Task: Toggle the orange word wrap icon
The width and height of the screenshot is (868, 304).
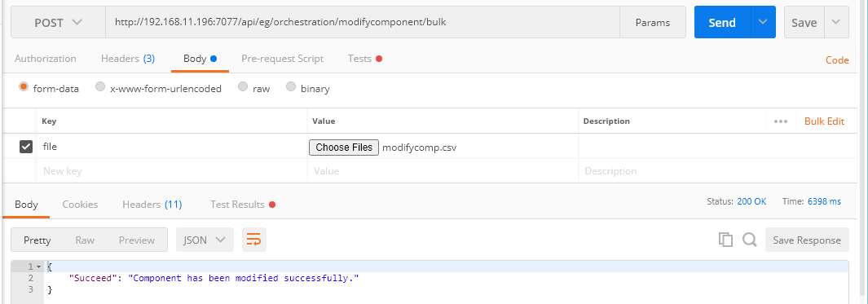Action: 253,240
